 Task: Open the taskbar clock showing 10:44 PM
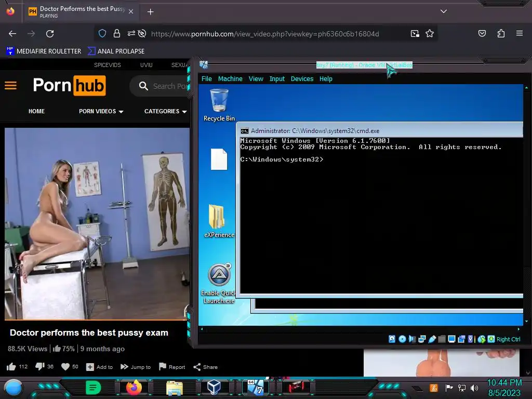(x=504, y=388)
